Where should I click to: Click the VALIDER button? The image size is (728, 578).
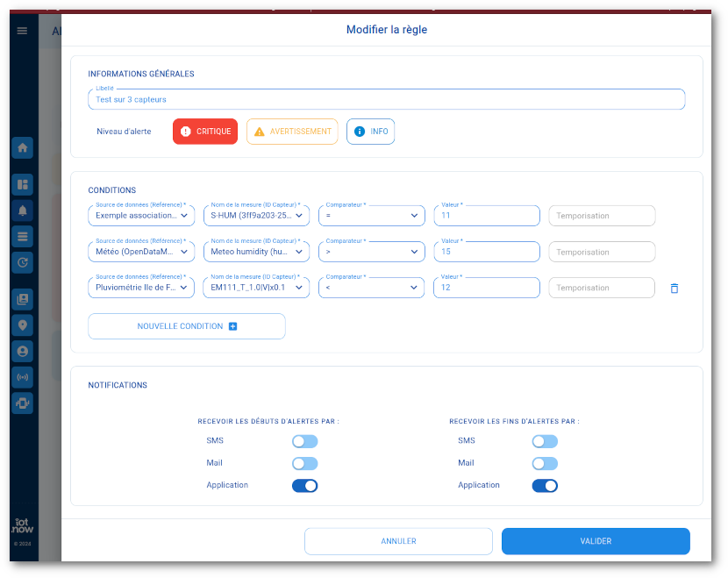tap(596, 541)
